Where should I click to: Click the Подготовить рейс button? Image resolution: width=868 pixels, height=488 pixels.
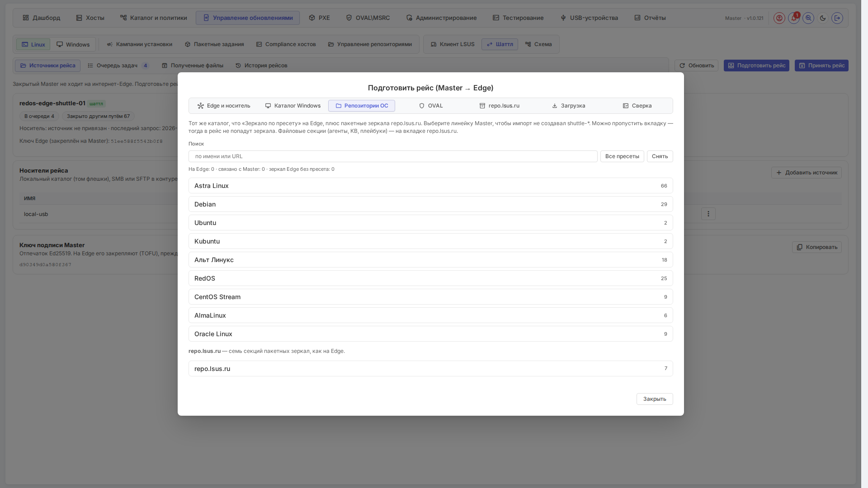(x=756, y=66)
